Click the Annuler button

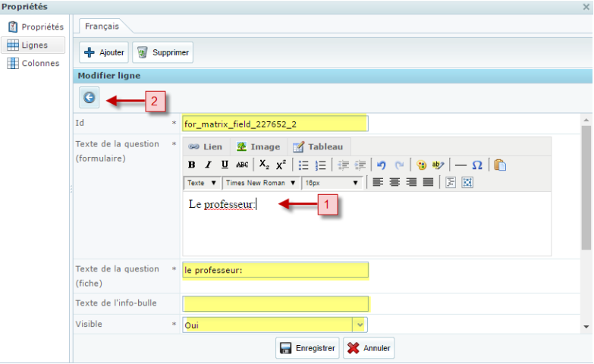point(369,348)
